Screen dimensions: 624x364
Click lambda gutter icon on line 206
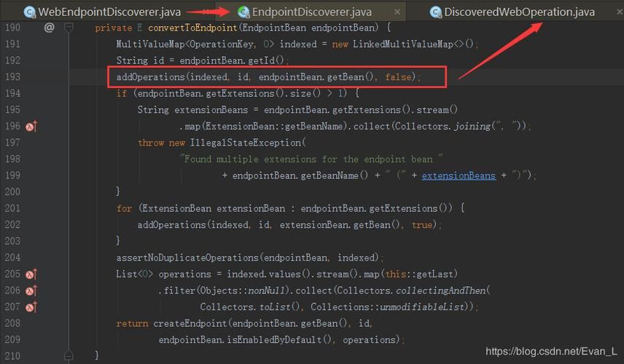tap(31, 290)
